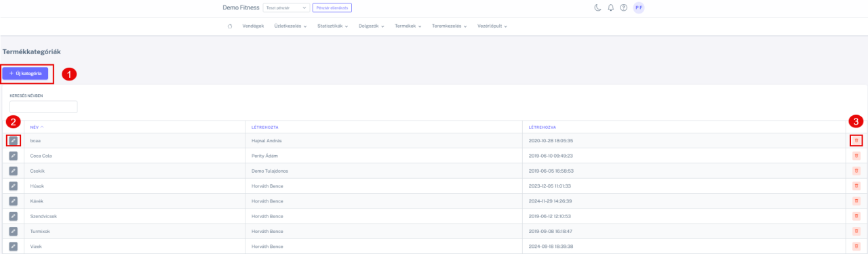Select the Kávék name cell
The height and width of the screenshot is (254, 868).
click(x=134, y=200)
